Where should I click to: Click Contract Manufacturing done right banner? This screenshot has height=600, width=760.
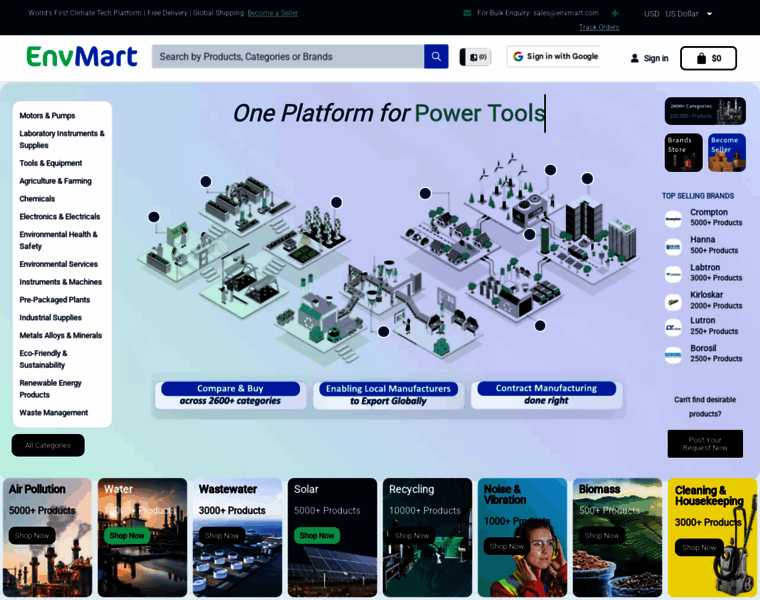[546, 395]
